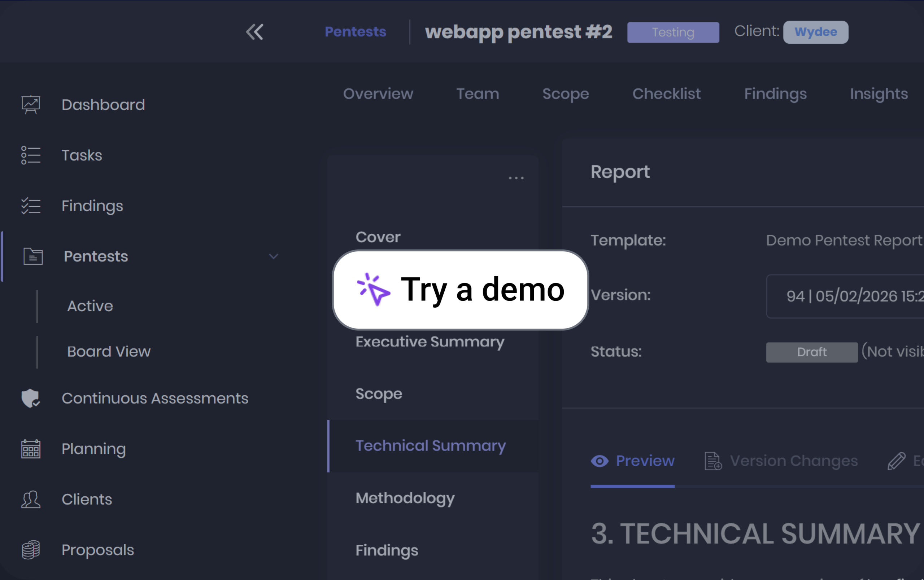The image size is (924, 580).
Task: Click the Wydee client badge
Action: (816, 32)
